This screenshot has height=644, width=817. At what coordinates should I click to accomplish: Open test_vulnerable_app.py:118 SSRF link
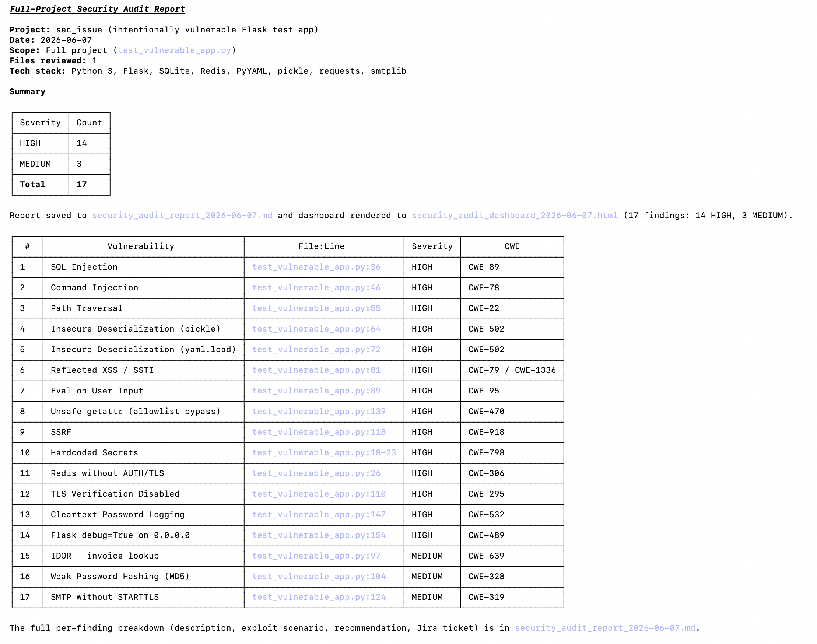[x=319, y=432]
